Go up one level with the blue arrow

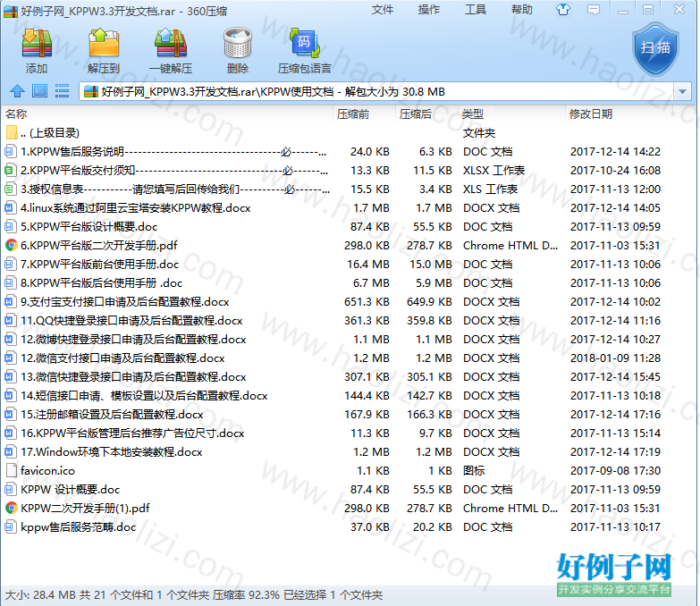(17, 91)
